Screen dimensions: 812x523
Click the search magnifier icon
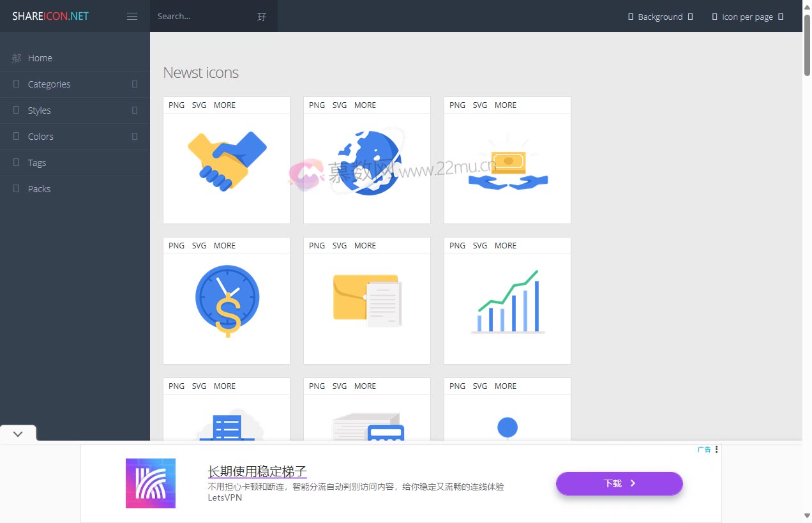click(262, 17)
